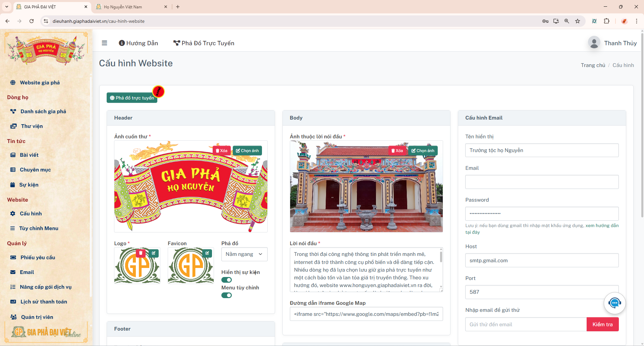This screenshot has width=644, height=346.
Task: Open the browser extensions puzzle icon
Action: click(606, 21)
